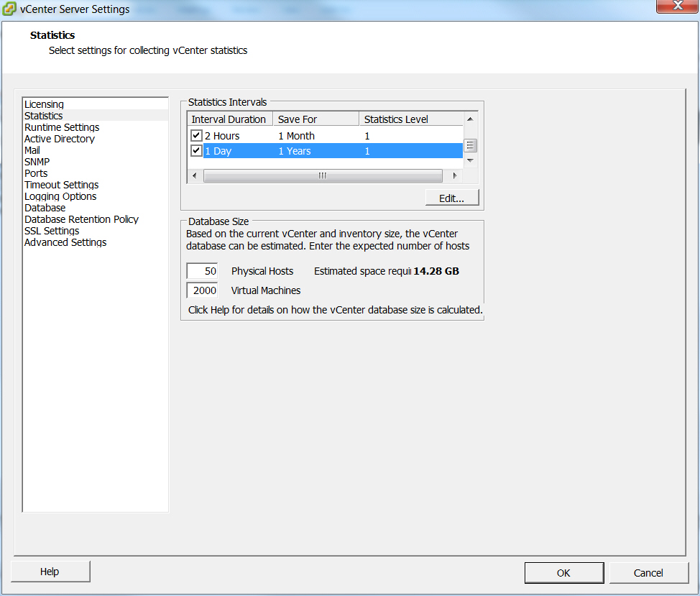Click the horizontal scroll right arrow
The image size is (700, 596).
click(455, 176)
